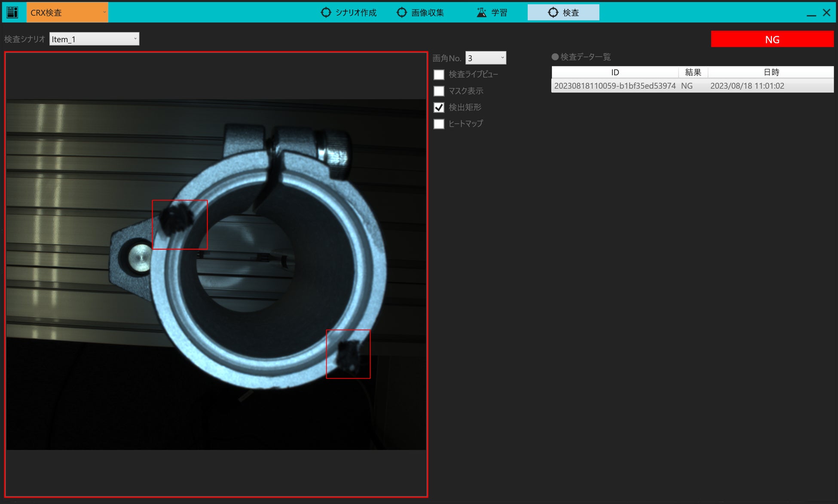This screenshot has height=504, width=838.
Task: Click the crosshair icon beside 検査
Action: coord(553,12)
